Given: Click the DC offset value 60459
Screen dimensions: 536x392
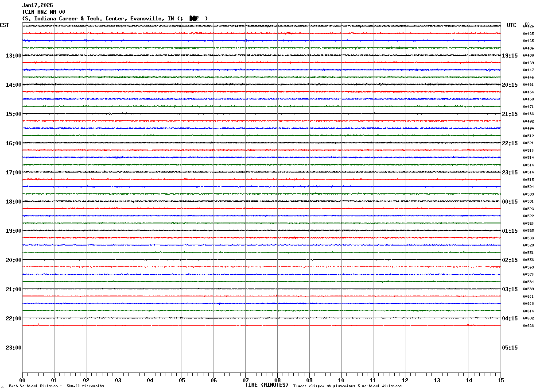Looking at the screenshot, I should pos(528,100).
